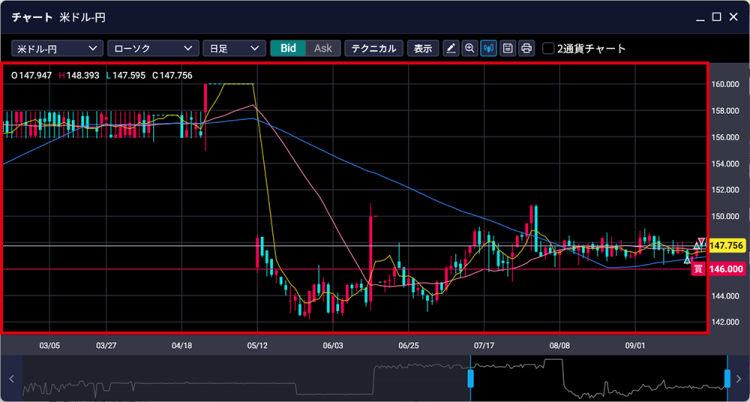Open the テクニカル indicators menu
The height and width of the screenshot is (402, 750).
tap(375, 48)
